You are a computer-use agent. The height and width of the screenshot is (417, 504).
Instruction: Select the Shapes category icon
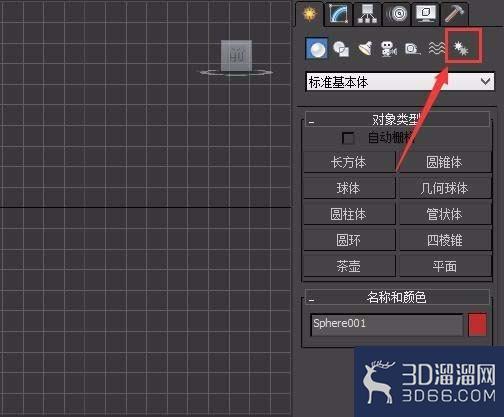341,49
